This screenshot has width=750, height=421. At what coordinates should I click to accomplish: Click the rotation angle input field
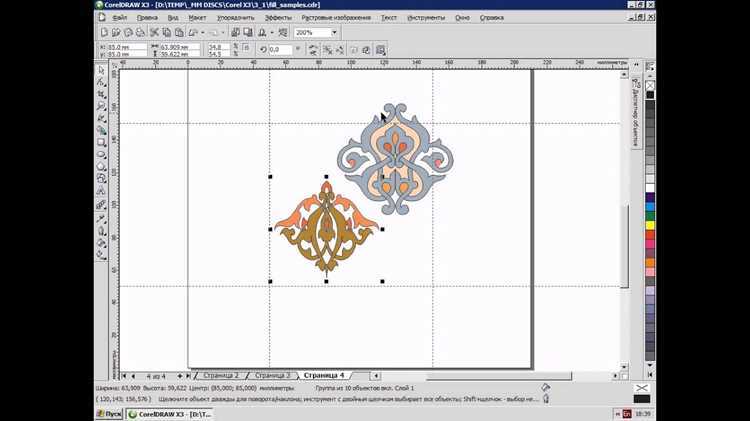click(280, 49)
